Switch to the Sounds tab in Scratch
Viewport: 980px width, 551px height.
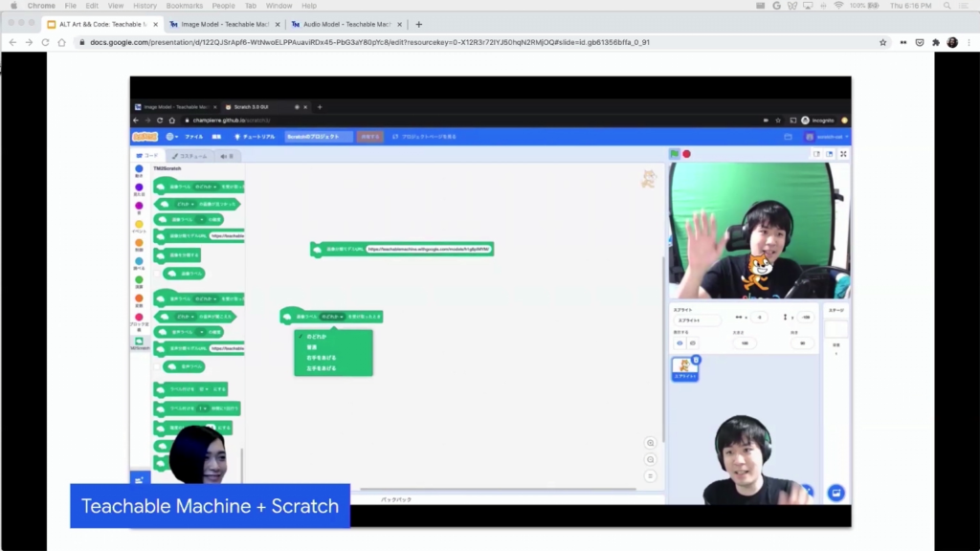[x=227, y=156]
